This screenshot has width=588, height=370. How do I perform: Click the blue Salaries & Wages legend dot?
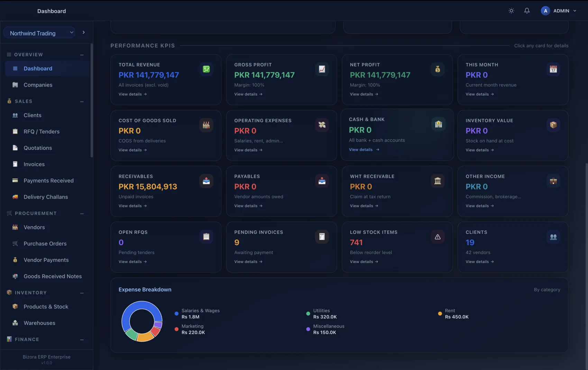(x=176, y=314)
